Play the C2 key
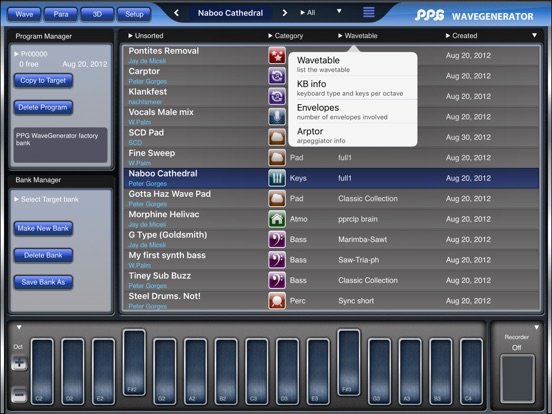Viewport: 552px width, 414px height. [43, 371]
